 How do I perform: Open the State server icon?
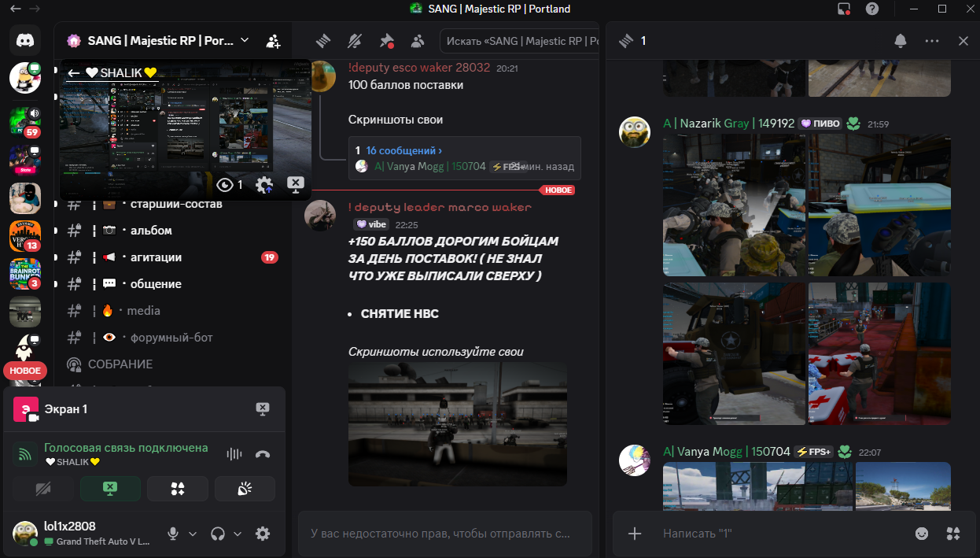(x=25, y=160)
